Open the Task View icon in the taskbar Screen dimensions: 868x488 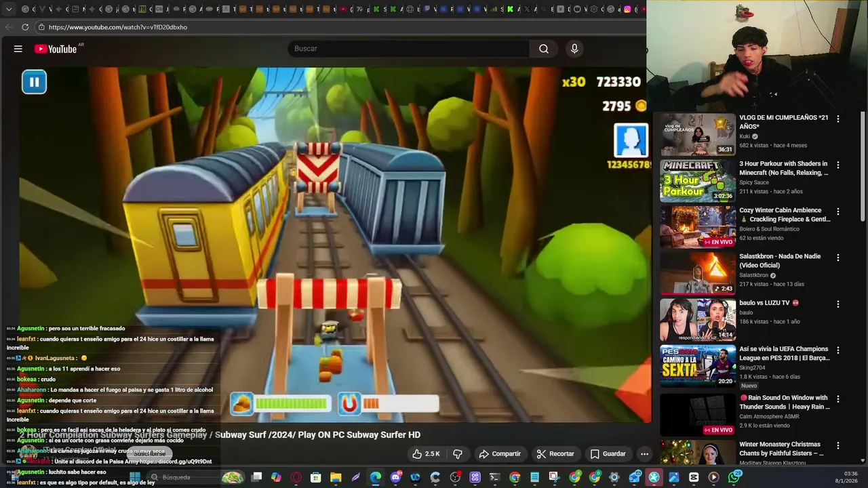point(256,477)
